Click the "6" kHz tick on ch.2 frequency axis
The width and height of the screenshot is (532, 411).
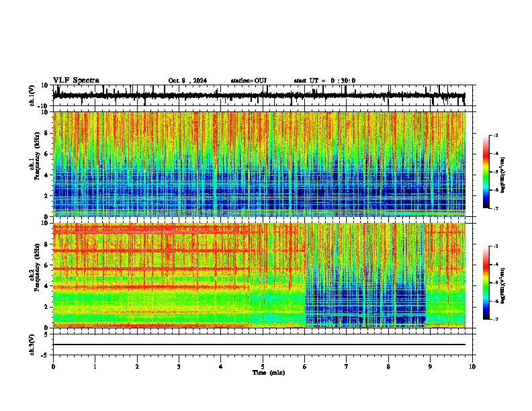tap(47, 265)
